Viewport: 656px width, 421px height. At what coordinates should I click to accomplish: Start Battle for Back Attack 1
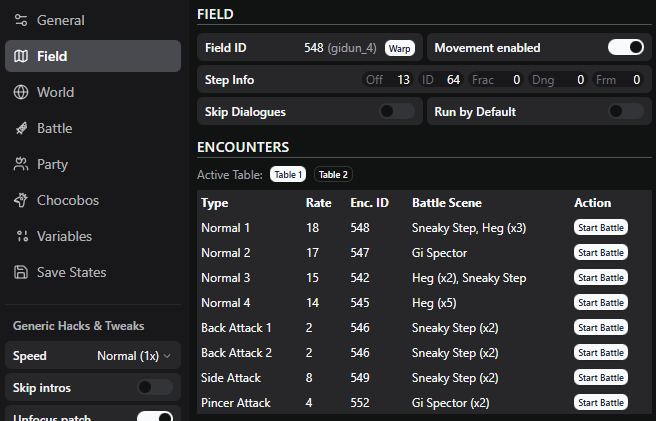601,328
